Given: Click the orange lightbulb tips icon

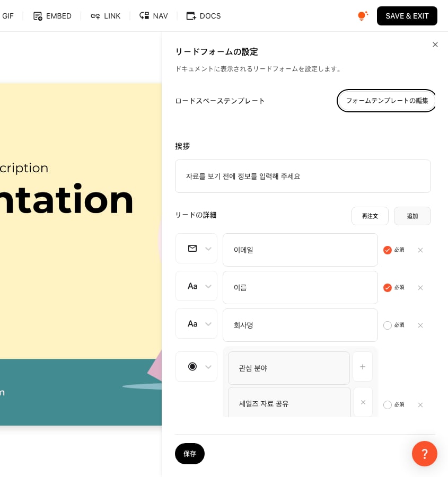Looking at the screenshot, I should pyautogui.click(x=363, y=16).
